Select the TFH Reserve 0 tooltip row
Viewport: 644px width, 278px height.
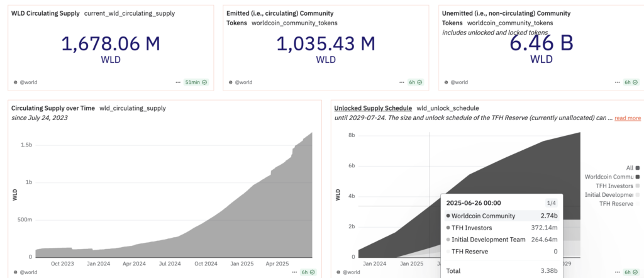pos(501,252)
